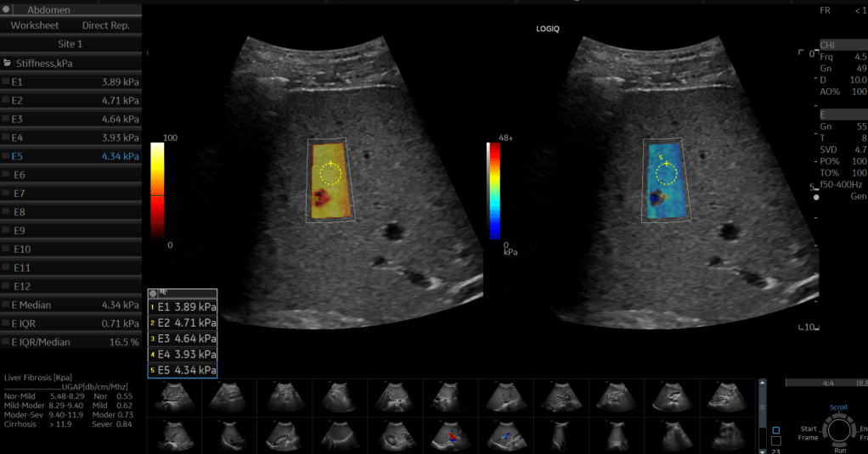Open the color Doppler thumbnail with red flow
The width and height of the screenshot is (868, 454).
pos(449,437)
